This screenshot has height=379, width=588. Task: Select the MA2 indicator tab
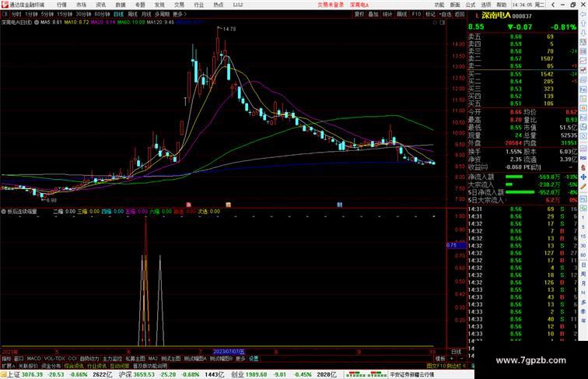(x=152, y=359)
